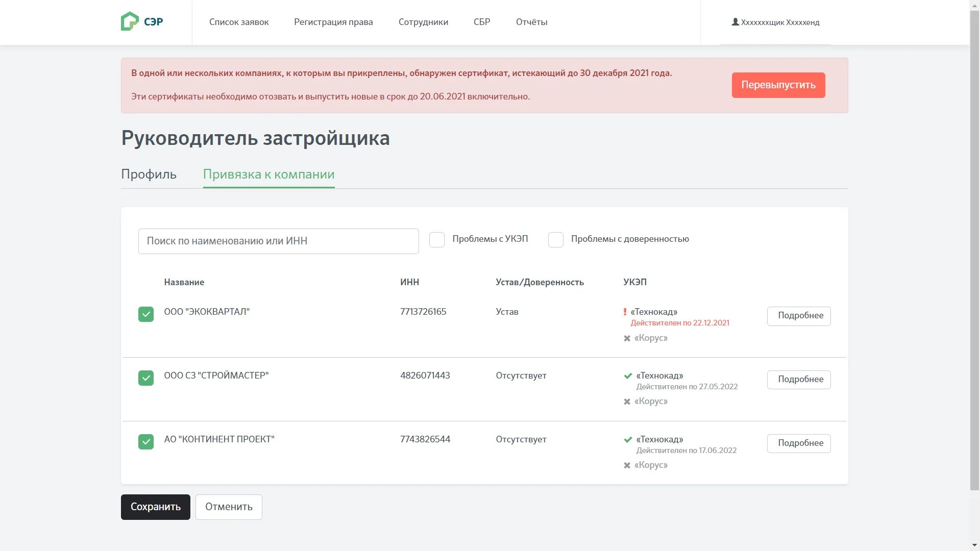Image resolution: width=980 pixels, height=551 pixels.
Task: Click cross icon by Корус in ЭКОКВАРТАЛ row
Action: (627, 338)
